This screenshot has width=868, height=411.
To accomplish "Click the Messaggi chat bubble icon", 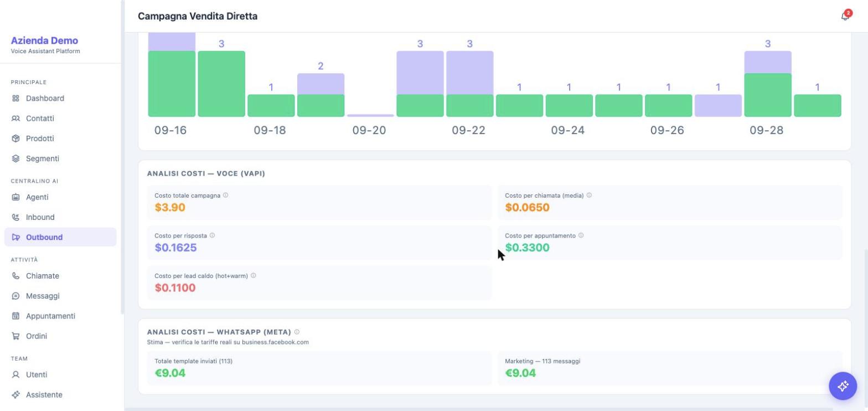I will pos(15,296).
